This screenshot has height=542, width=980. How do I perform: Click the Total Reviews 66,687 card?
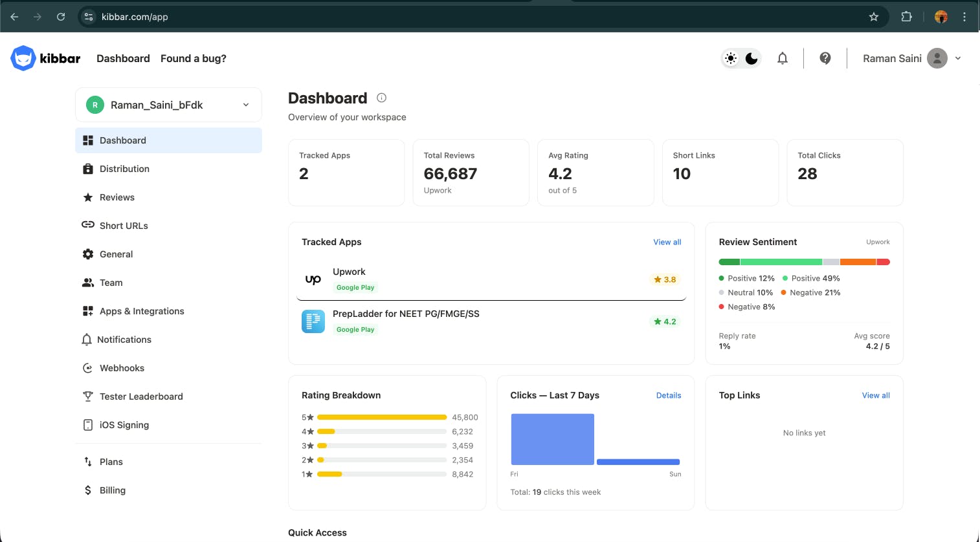[471, 173]
